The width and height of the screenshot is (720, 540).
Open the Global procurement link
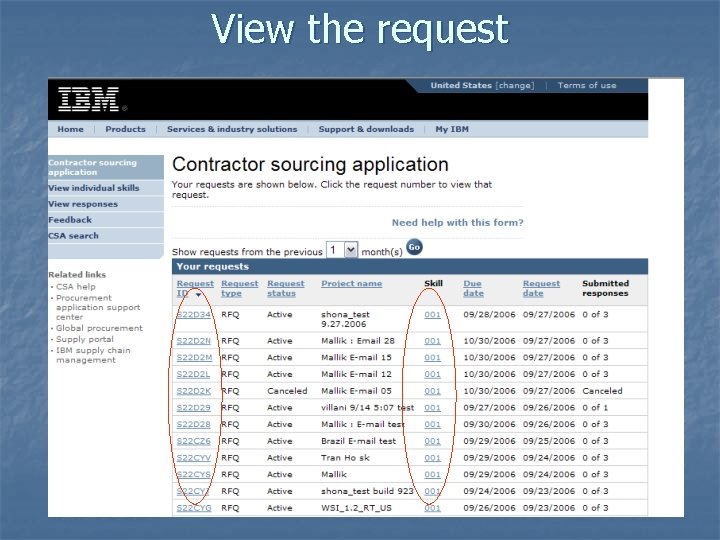[99, 328]
